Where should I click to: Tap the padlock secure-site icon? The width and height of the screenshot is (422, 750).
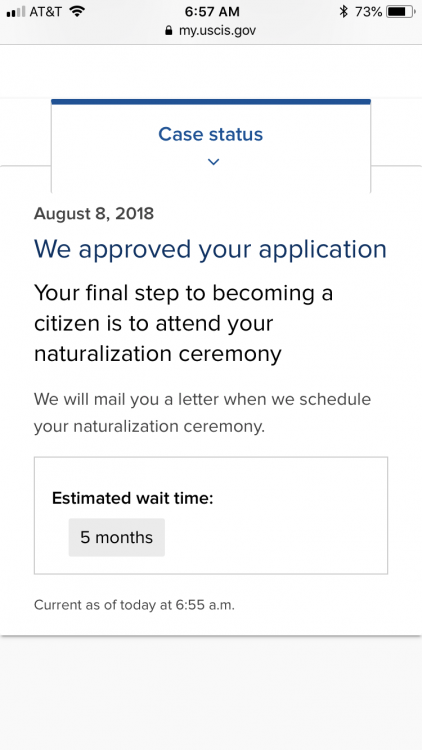click(168, 31)
